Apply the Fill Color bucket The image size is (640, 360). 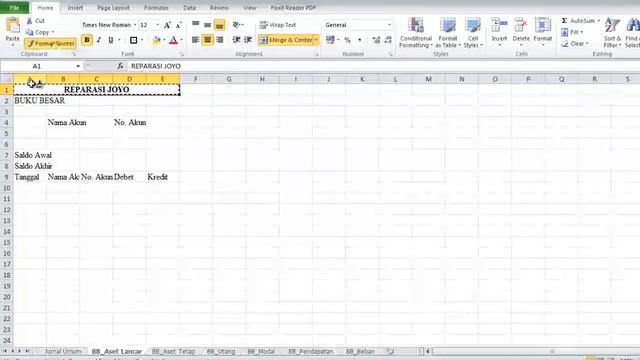(x=156, y=40)
